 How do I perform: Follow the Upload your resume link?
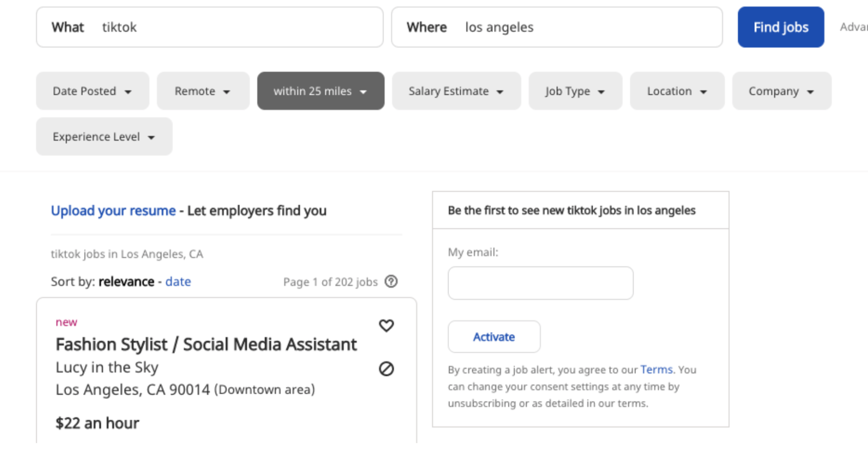tap(113, 210)
